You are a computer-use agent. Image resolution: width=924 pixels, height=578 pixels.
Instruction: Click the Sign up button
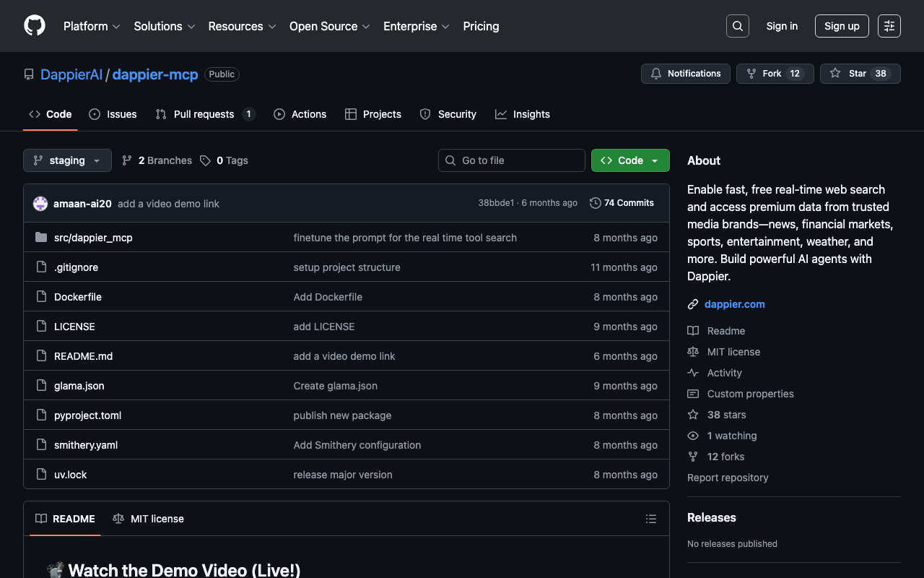[841, 26]
